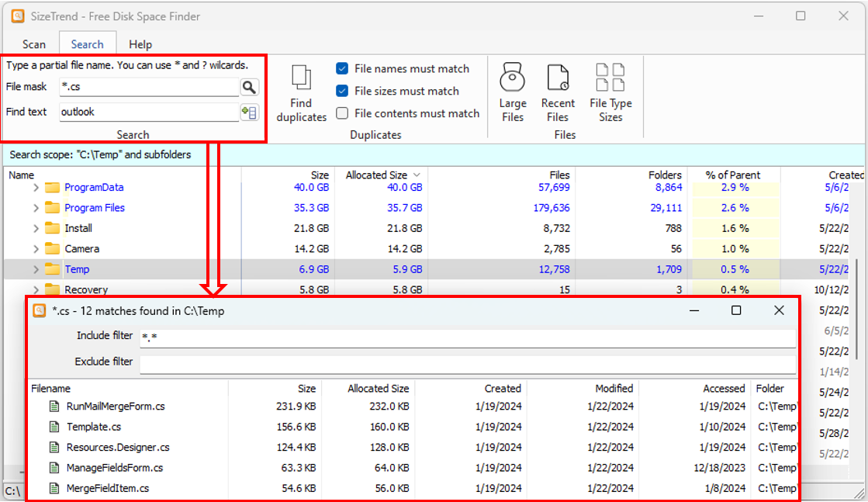Select the ManageFieldsForm.cs filename
The image size is (868, 502).
[x=115, y=468]
